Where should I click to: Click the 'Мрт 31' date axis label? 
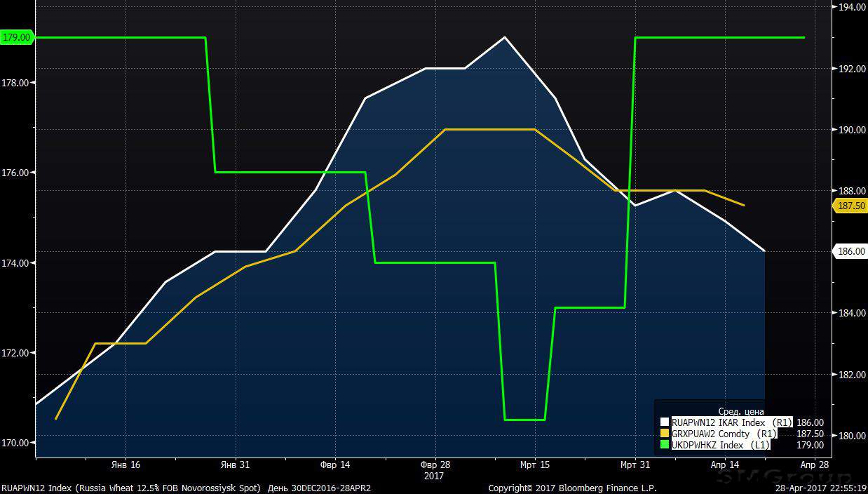tap(634, 465)
